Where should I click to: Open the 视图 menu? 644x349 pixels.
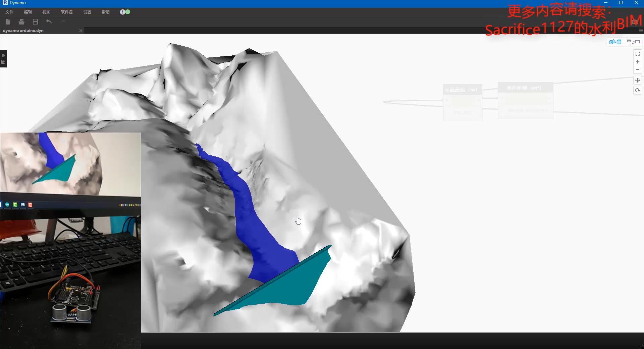tap(46, 12)
